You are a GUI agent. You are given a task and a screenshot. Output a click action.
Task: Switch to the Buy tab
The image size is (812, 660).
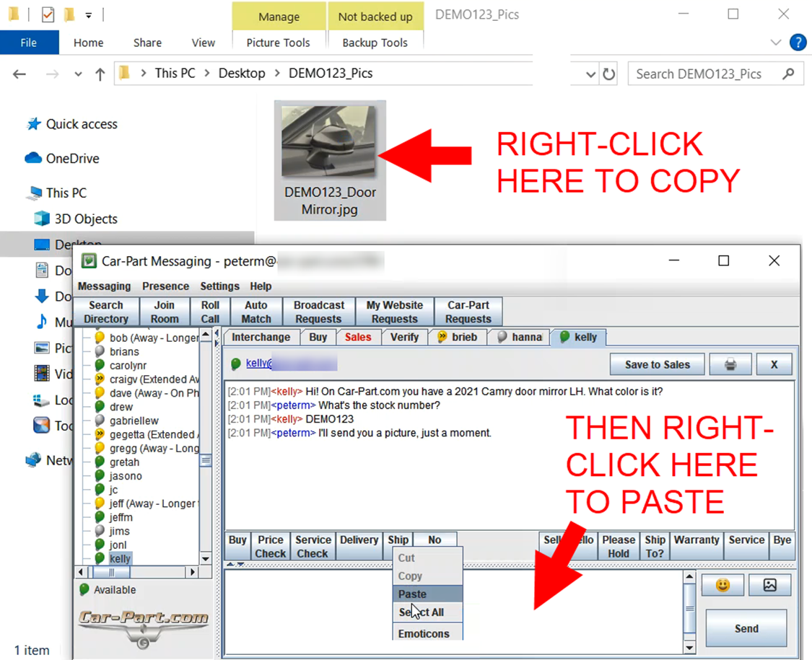(318, 337)
